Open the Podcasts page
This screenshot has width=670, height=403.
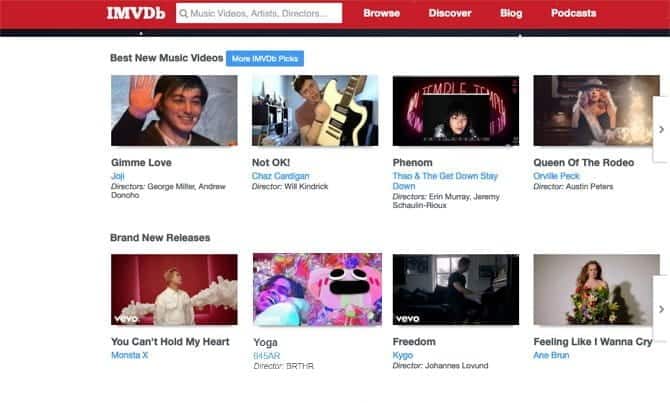573,14
